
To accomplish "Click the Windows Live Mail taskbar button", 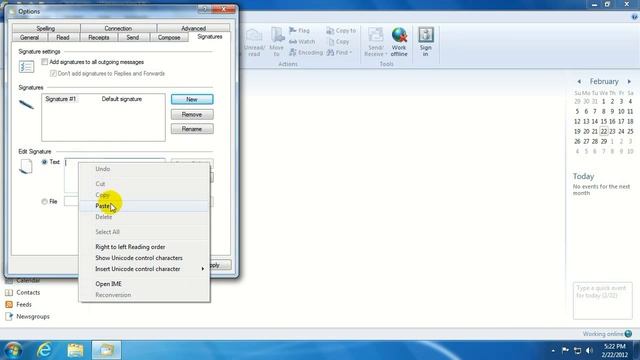I will [x=106, y=350].
